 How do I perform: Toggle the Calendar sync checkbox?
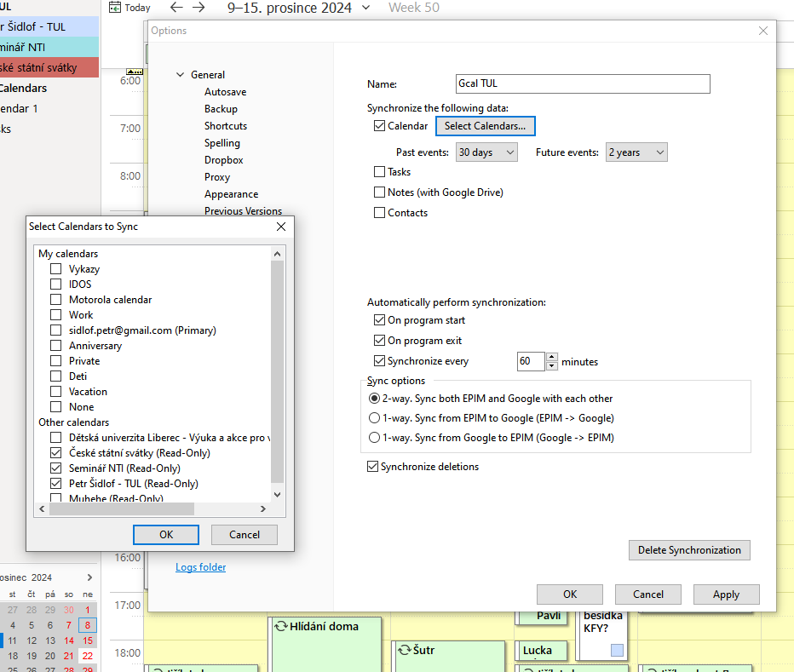point(379,125)
